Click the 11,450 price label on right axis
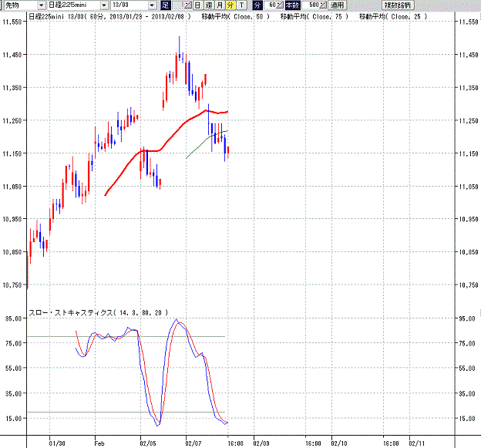 469,55
